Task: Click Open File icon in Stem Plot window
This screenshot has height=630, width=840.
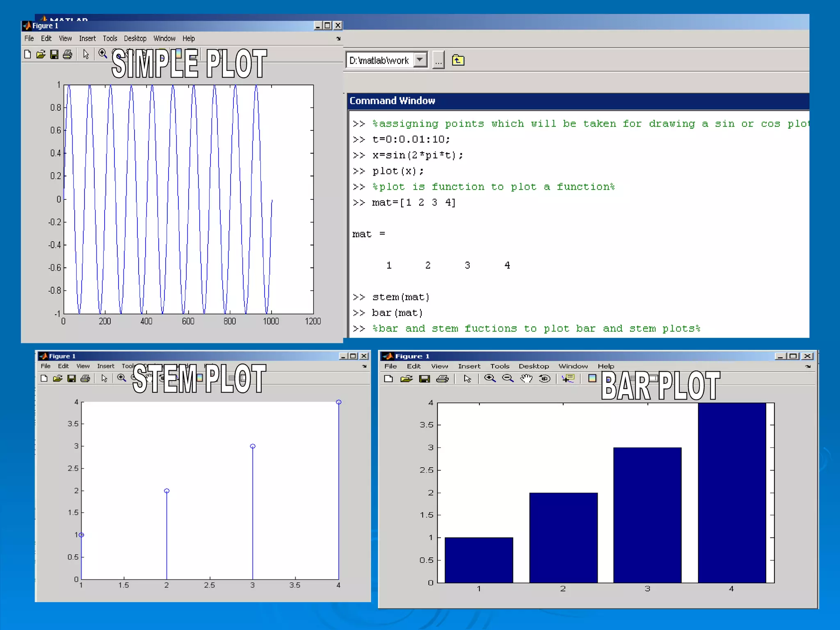Action: (x=57, y=378)
